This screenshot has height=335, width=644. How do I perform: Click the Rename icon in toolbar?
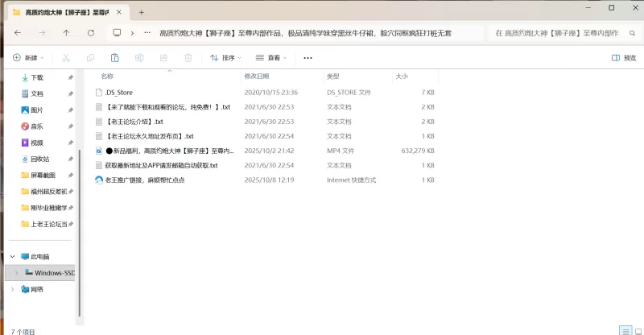pyautogui.click(x=139, y=58)
